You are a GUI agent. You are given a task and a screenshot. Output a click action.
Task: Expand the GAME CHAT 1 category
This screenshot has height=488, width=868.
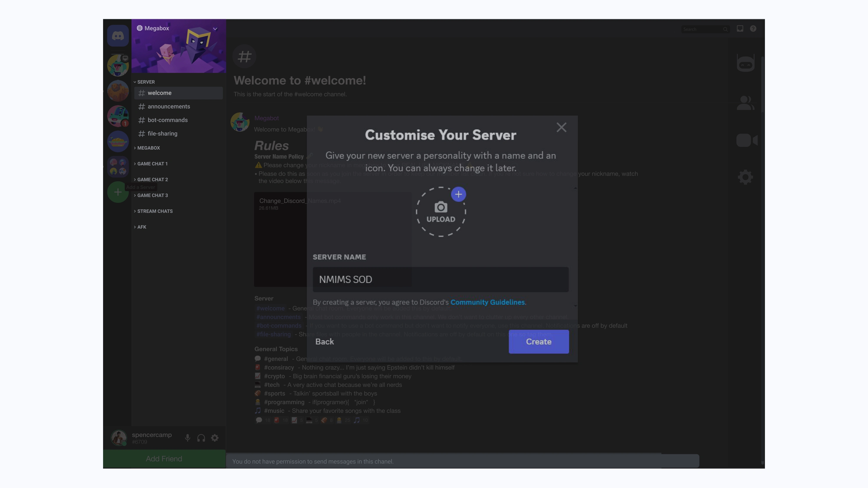click(x=152, y=164)
